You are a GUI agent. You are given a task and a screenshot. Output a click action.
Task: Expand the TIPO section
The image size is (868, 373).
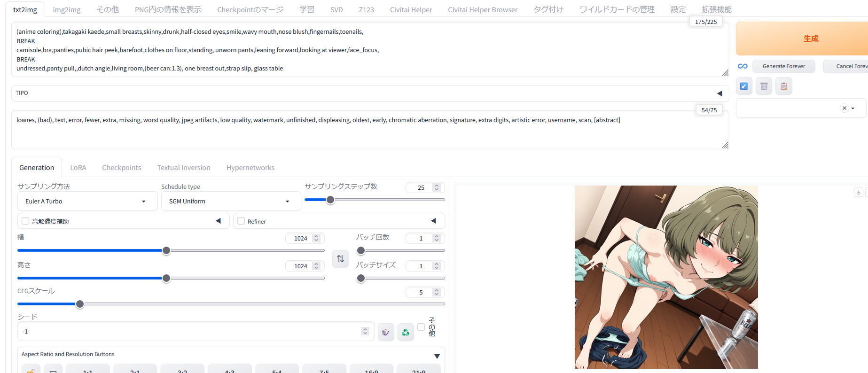(x=719, y=93)
